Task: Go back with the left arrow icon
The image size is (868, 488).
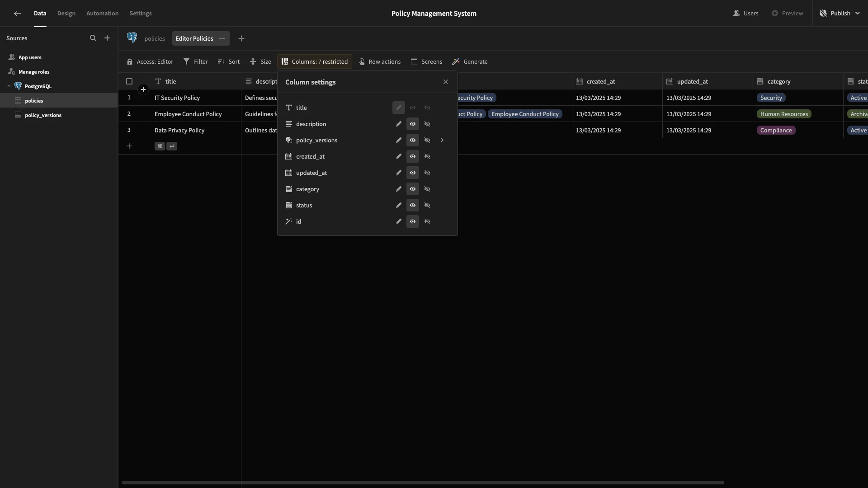Action: pyautogui.click(x=17, y=14)
